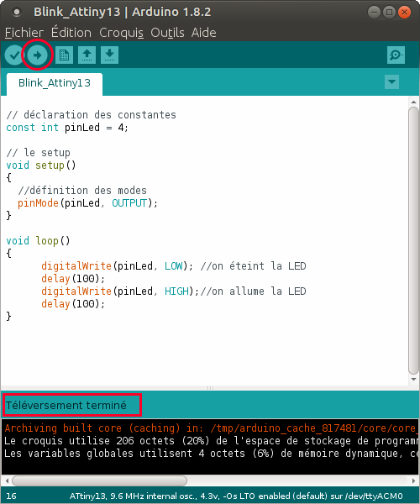Click 'pinMode(pinLed, OUTPUT);' line
420x504 pixels.
[87, 203]
